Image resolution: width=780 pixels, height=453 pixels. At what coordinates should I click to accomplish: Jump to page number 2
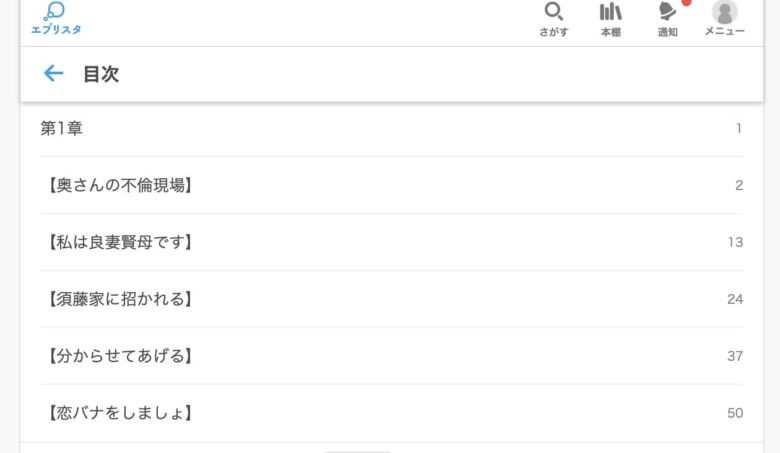pos(739,185)
